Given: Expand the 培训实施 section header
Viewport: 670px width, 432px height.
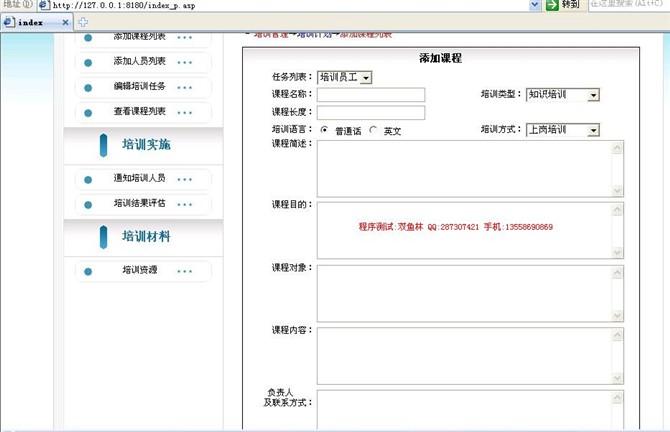Looking at the screenshot, I should coord(143,145).
